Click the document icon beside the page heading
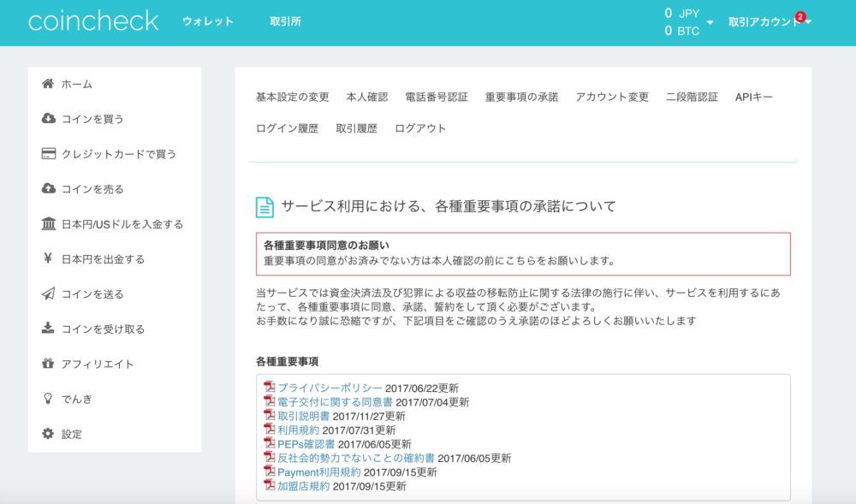The image size is (856, 504). coord(265,207)
